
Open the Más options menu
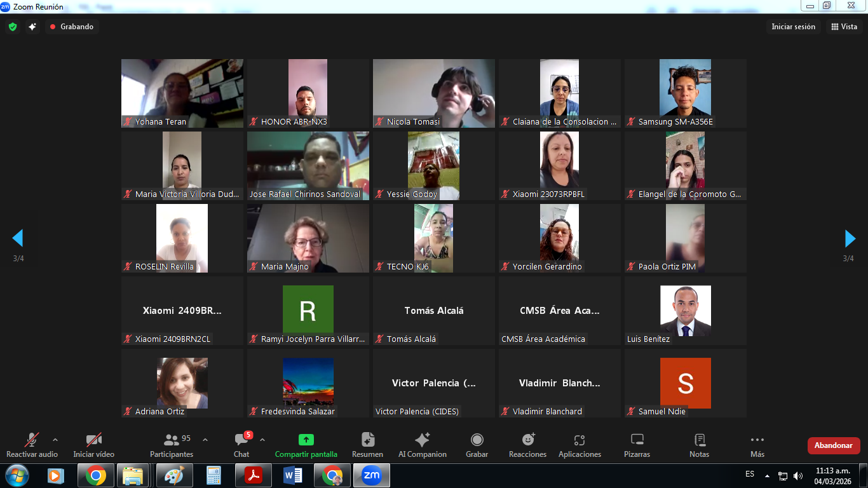[x=757, y=445]
